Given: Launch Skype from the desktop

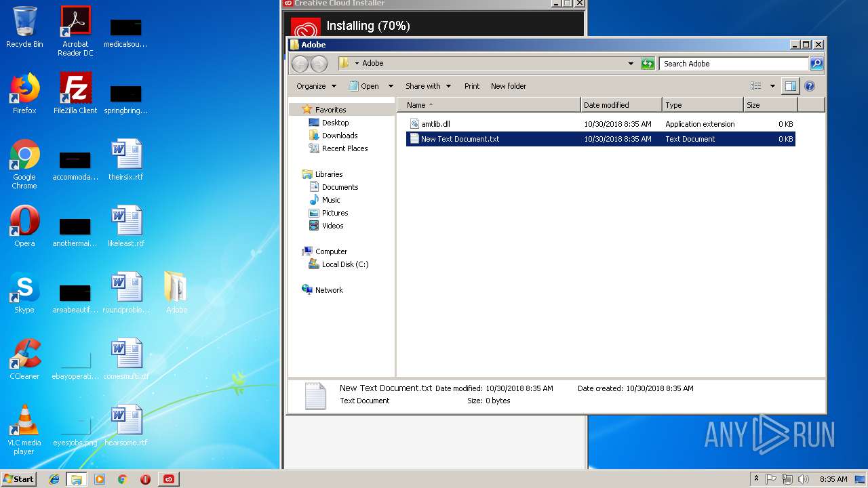Looking at the screenshot, I should [x=24, y=293].
